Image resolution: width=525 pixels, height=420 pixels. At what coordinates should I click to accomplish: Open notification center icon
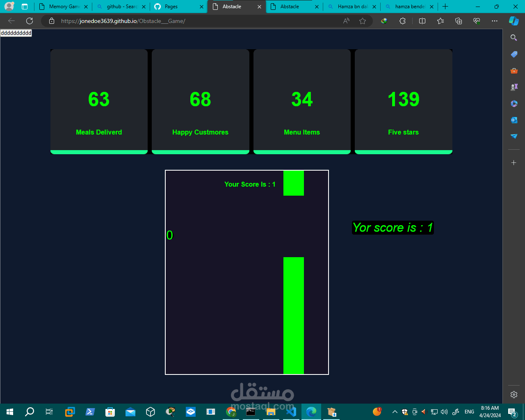tap(512, 412)
